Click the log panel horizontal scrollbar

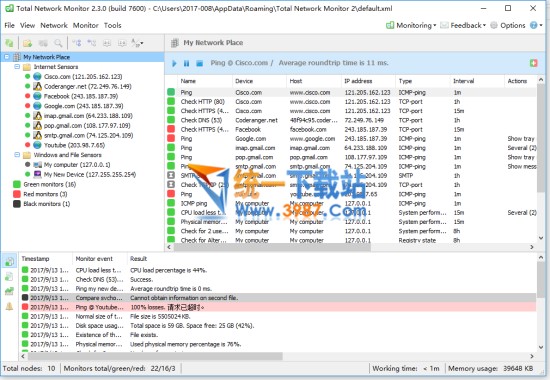click(155, 356)
